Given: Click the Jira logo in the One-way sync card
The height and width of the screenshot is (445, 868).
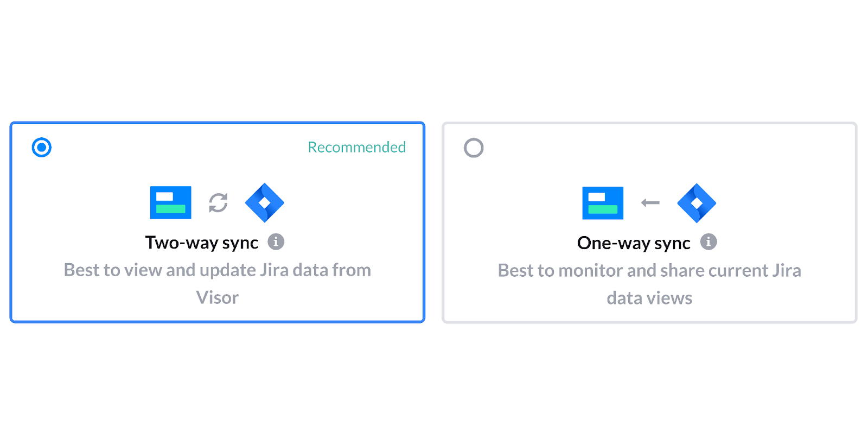Looking at the screenshot, I should [x=697, y=203].
